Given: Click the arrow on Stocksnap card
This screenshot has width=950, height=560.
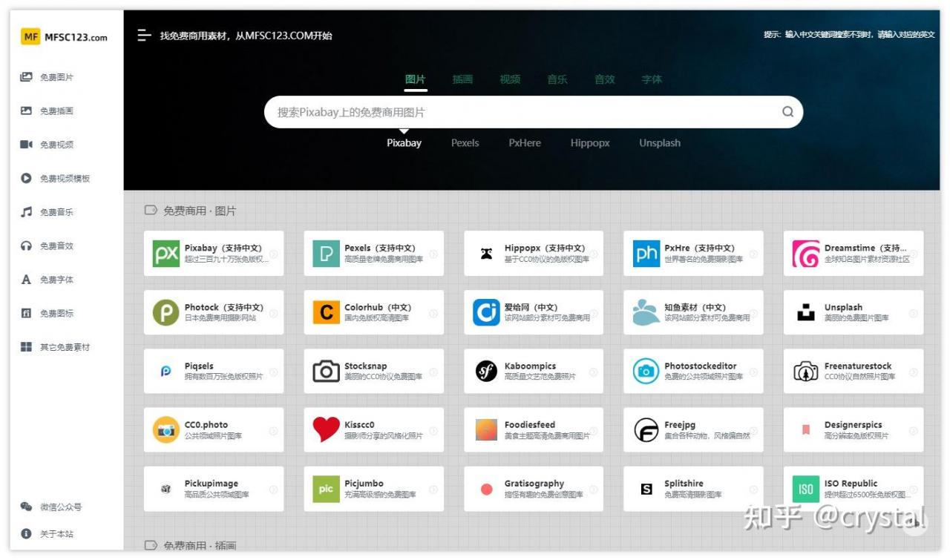Looking at the screenshot, I should [433, 372].
